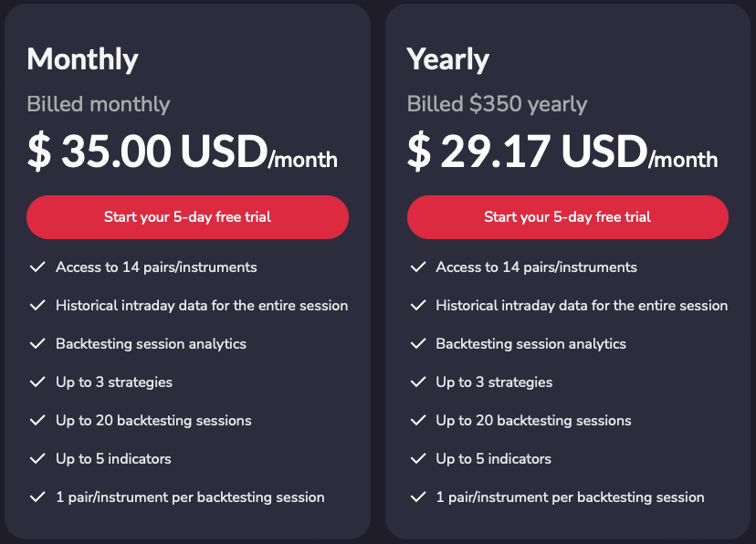The width and height of the screenshot is (756, 544).
Task: Start the 5-day free trial for Monthly plan
Action: [x=187, y=217]
